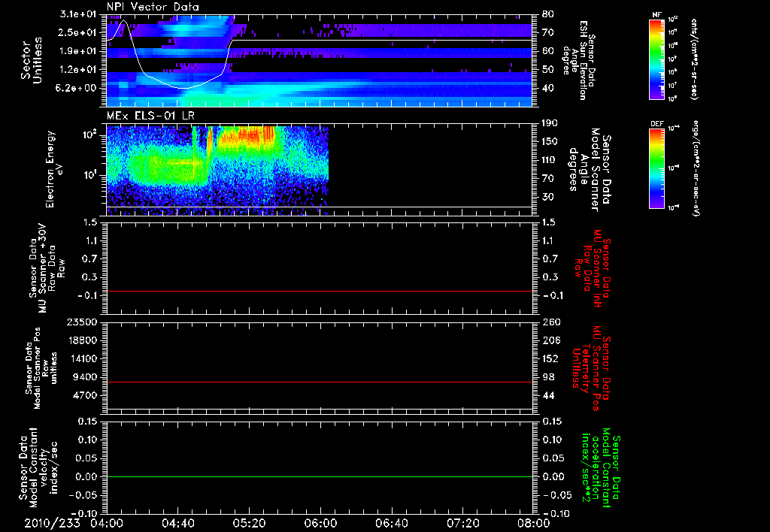Screen dimensions: 770x532
Task: Click the DEF rainbow color bar
Action: coord(657,168)
